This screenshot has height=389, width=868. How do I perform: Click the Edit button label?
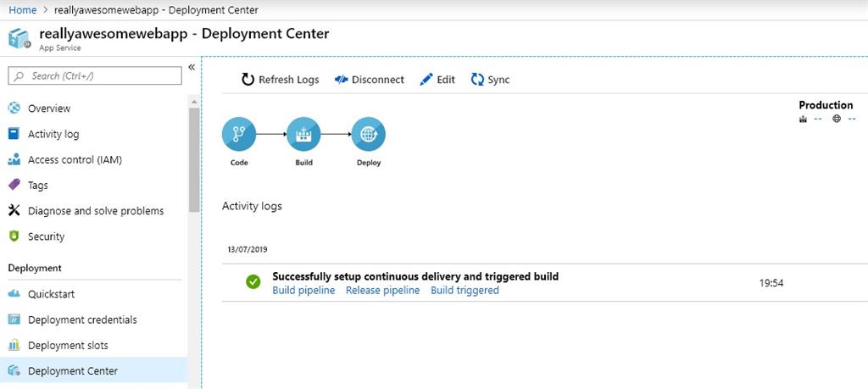446,80
